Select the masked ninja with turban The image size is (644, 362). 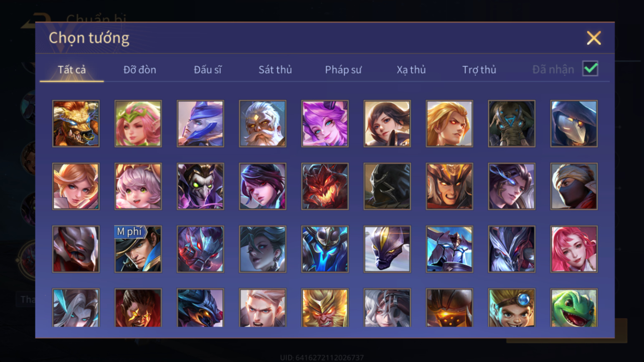[574, 186]
